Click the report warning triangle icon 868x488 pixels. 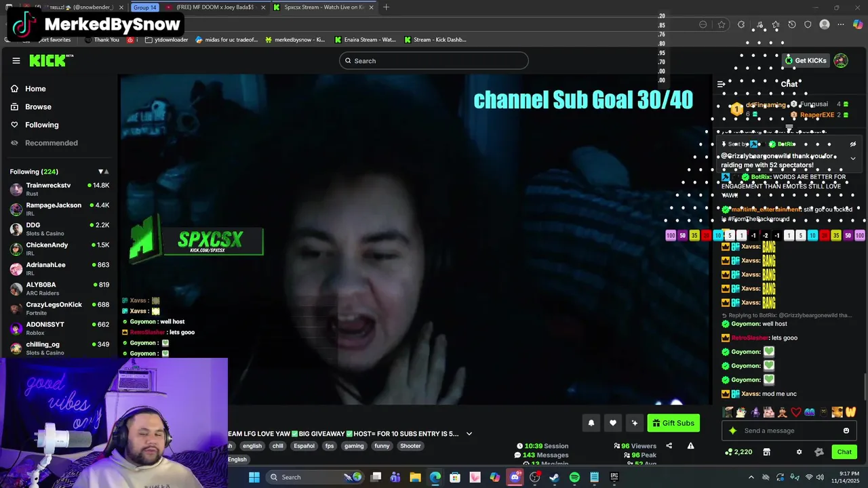[x=690, y=446]
